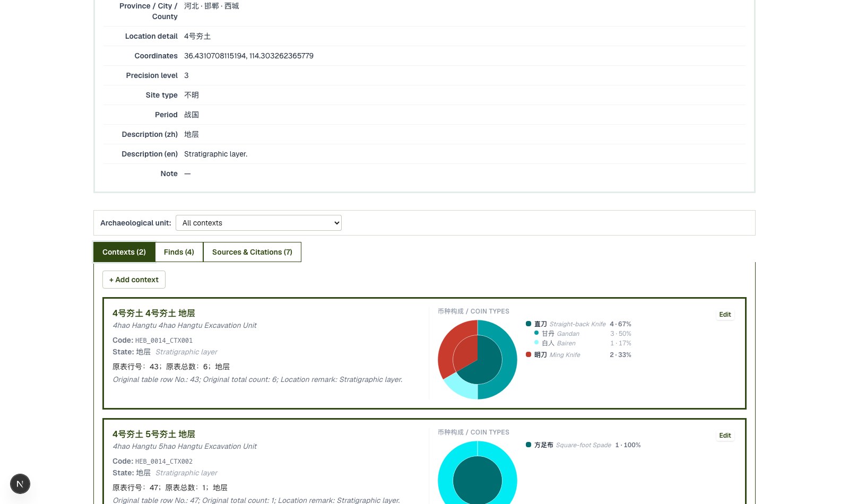Click the '1 · 100%' count for Square-foot Spade
Viewport: 849px width, 504px height.
628,445
